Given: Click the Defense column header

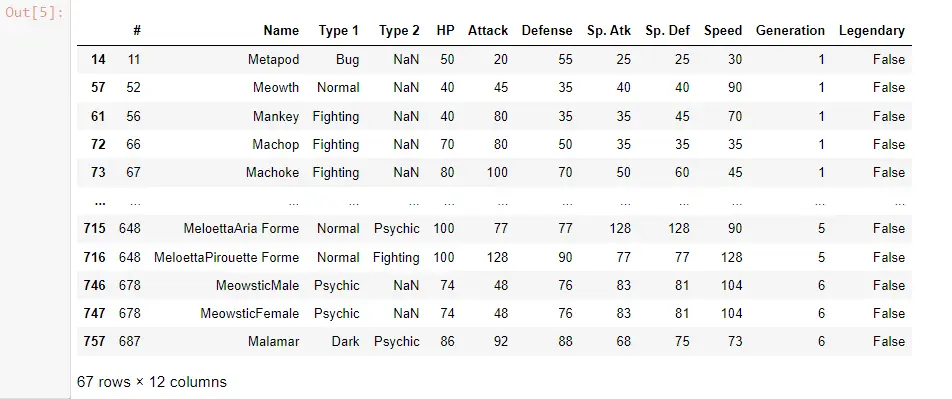Looking at the screenshot, I should [547, 30].
